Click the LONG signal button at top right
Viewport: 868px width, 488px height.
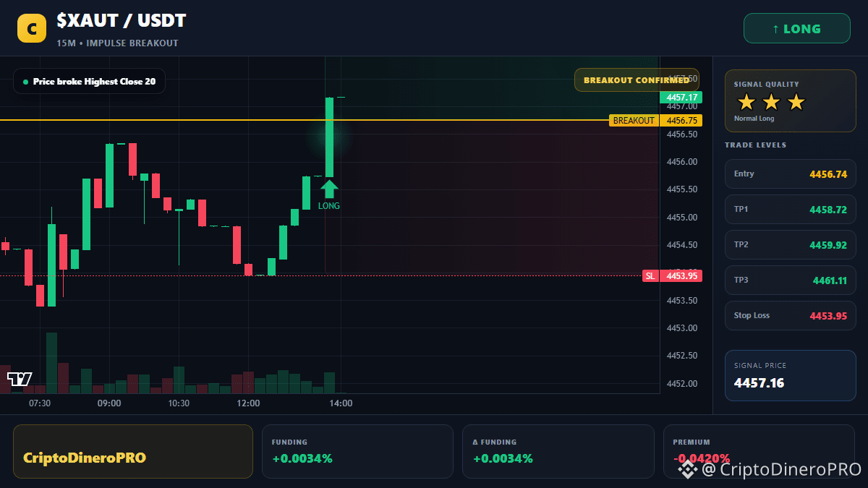coord(796,29)
